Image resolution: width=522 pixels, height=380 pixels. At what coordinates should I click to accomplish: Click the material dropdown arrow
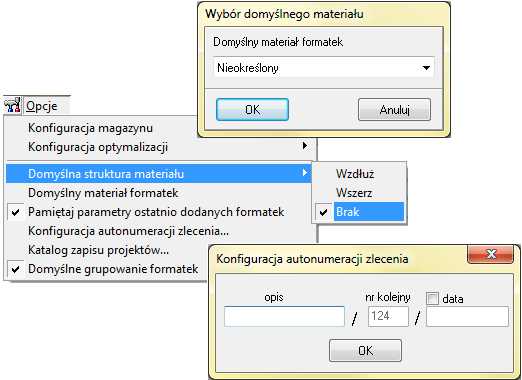tap(426, 68)
